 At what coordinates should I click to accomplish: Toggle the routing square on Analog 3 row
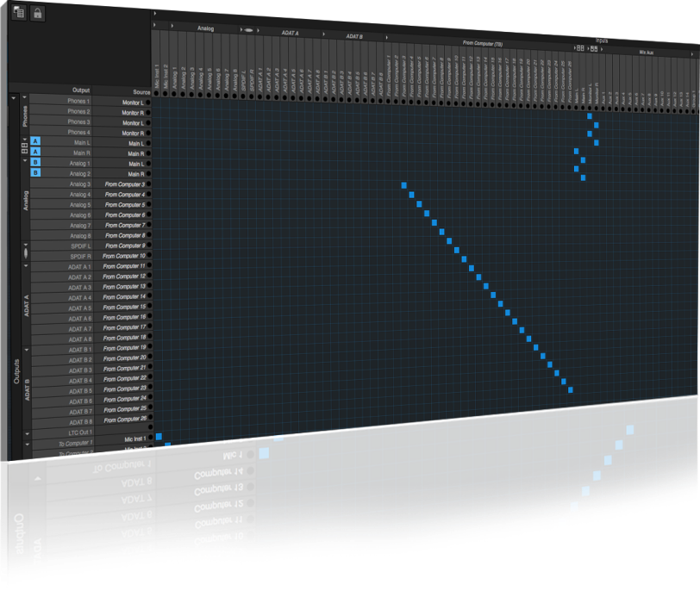tap(403, 184)
